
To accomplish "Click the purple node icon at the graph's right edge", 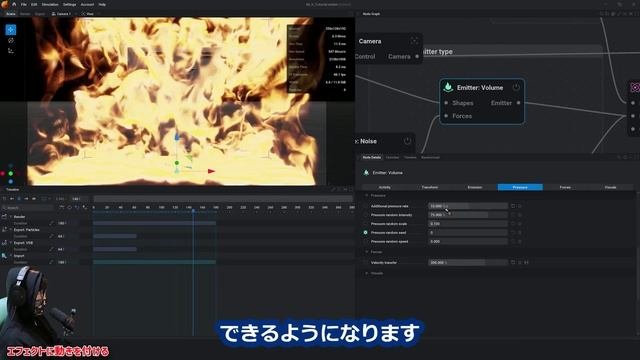I will pyautogui.click(x=635, y=87).
